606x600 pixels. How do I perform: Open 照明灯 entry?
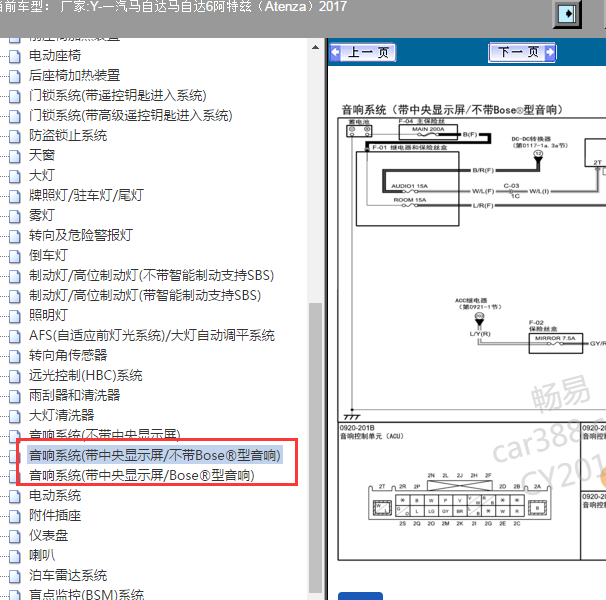[x=48, y=315]
